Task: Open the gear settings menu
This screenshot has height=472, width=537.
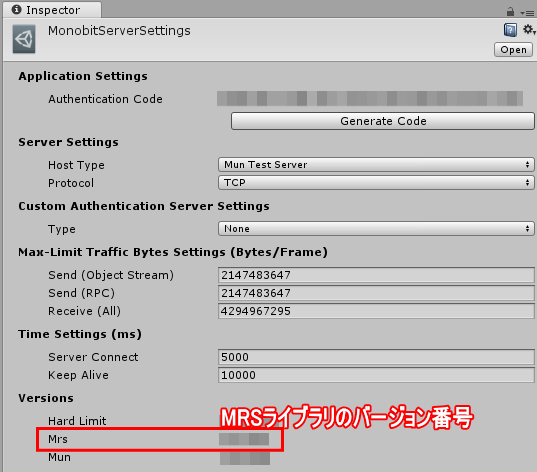Action: (x=529, y=29)
